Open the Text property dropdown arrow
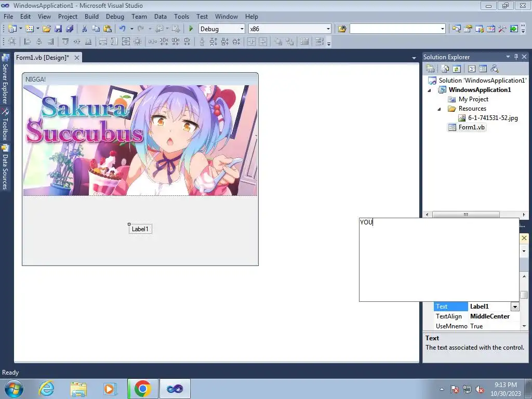The width and height of the screenshot is (532, 399). click(515, 307)
